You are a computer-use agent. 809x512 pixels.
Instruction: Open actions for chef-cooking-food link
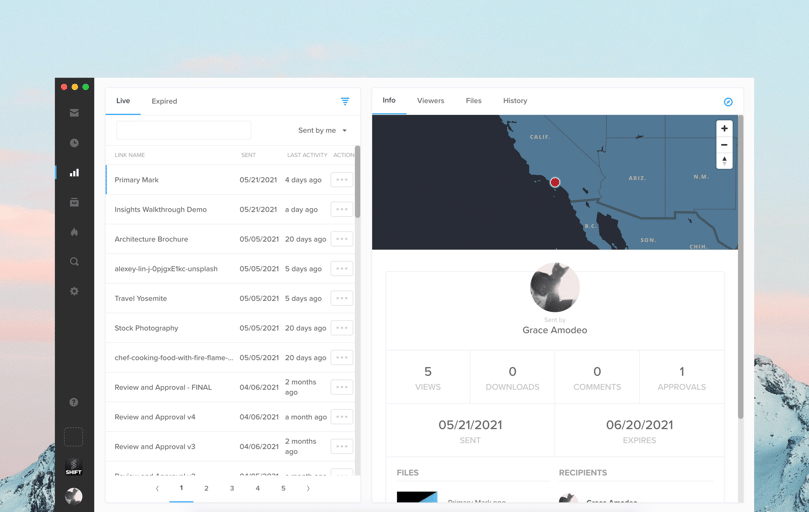pyautogui.click(x=342, y=358)
